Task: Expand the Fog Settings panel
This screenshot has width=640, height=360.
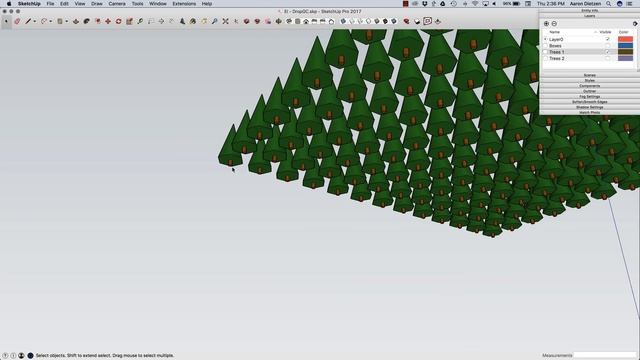Action: 589,96
